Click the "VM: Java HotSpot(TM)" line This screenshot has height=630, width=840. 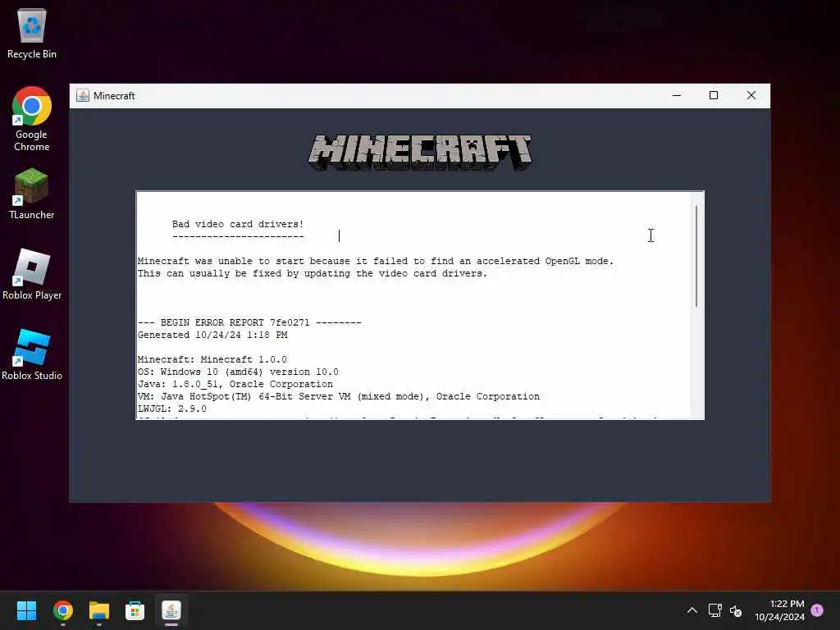(339, 396)
